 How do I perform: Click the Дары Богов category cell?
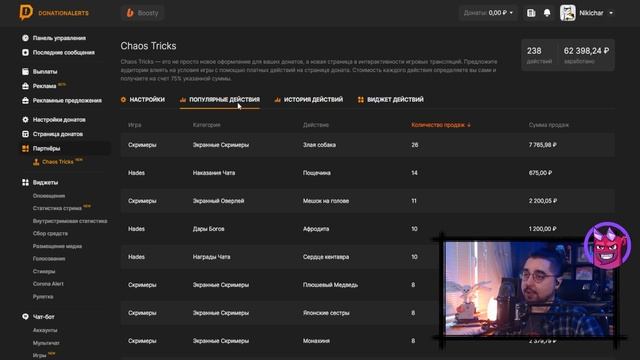click(209, 229)
